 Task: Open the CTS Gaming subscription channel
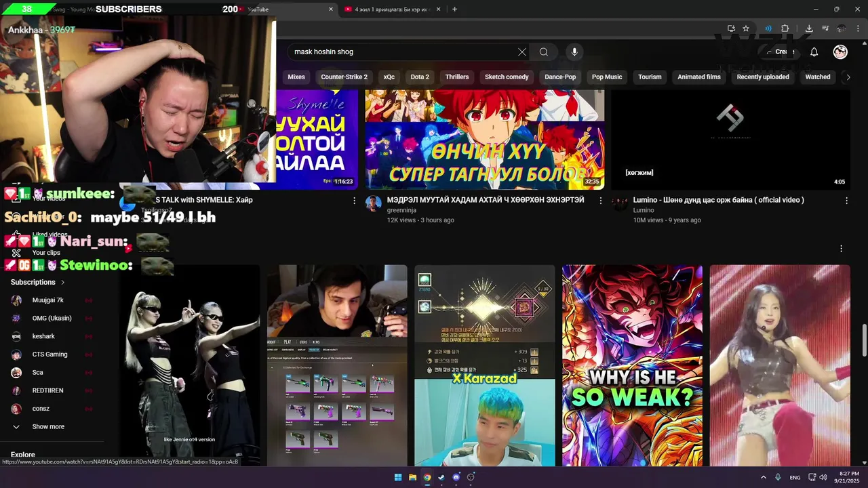tap(50, 354)
